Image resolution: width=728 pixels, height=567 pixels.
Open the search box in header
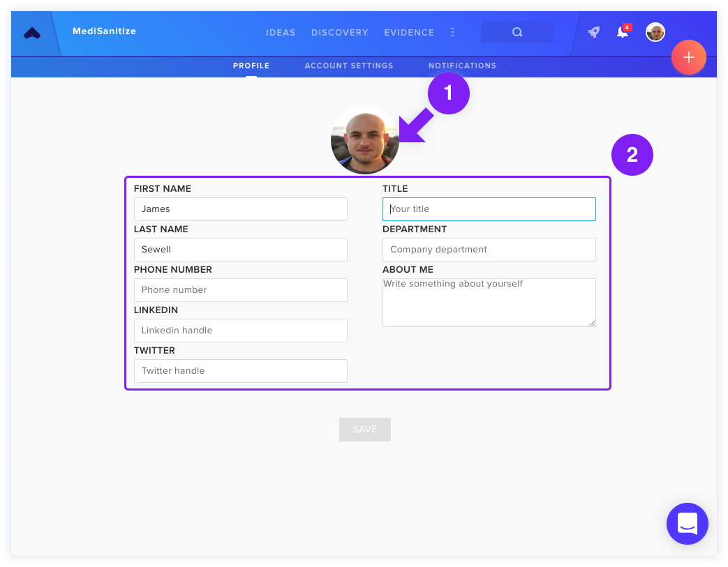pyautogui.click(x=517, y=32)
